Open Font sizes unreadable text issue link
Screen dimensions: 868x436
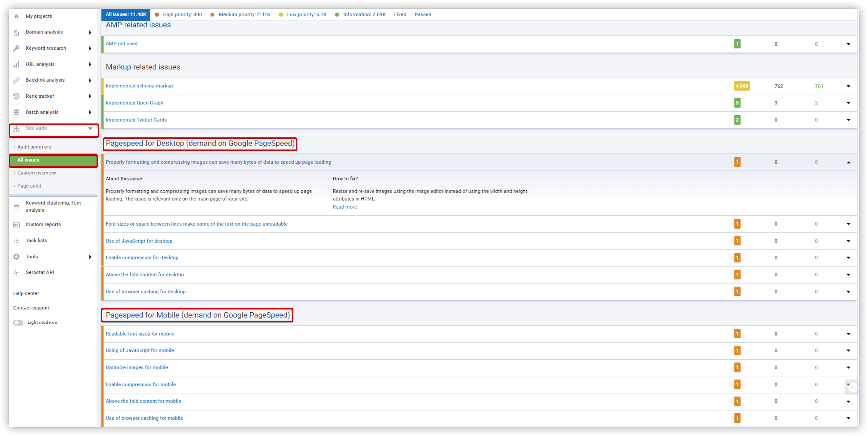coord(197,224)
